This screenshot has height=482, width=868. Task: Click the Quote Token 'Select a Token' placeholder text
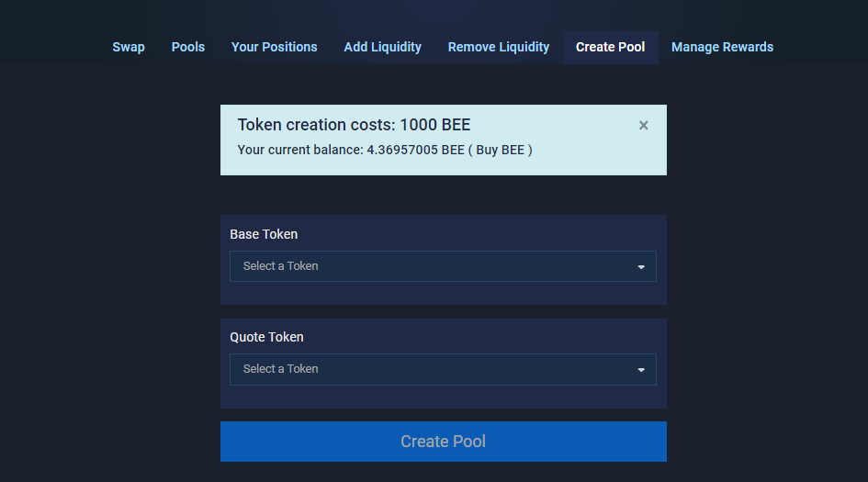tap(281, 369)
